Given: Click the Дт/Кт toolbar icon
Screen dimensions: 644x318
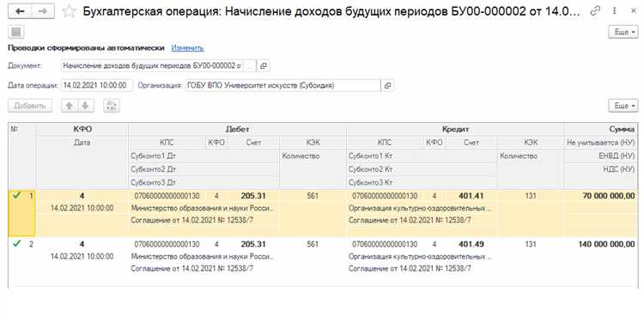Looking at the screenshot, I should click(x=112, y=106).
